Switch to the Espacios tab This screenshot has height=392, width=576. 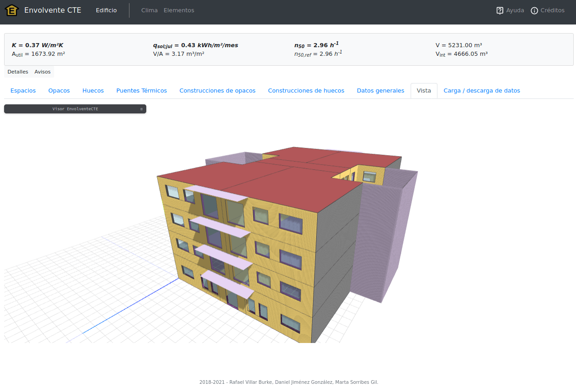[23, 91]
